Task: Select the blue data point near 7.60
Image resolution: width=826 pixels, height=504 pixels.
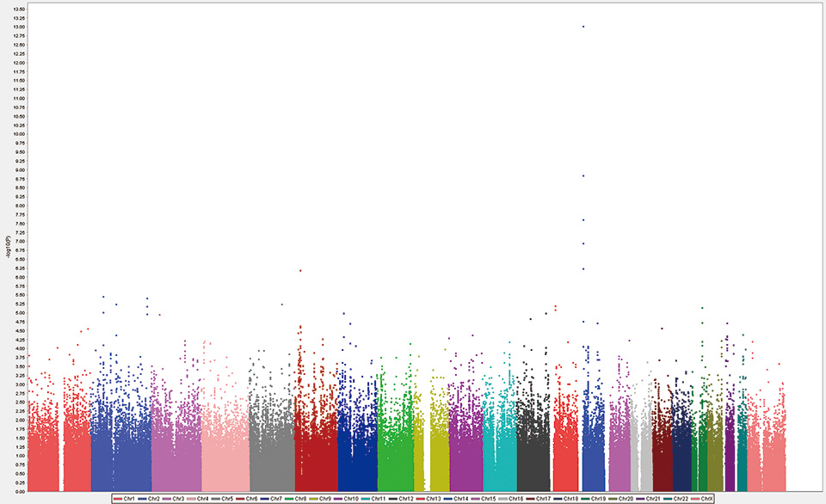Action: [583, 220]
